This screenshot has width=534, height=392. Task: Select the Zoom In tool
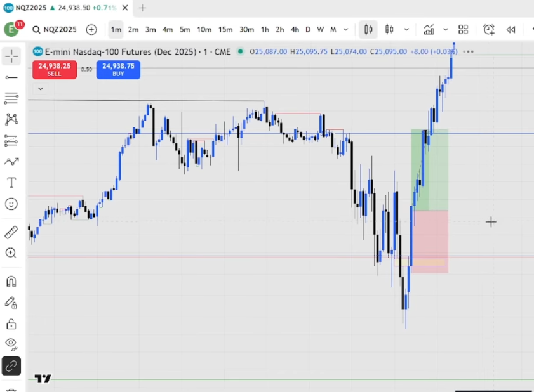11,253
